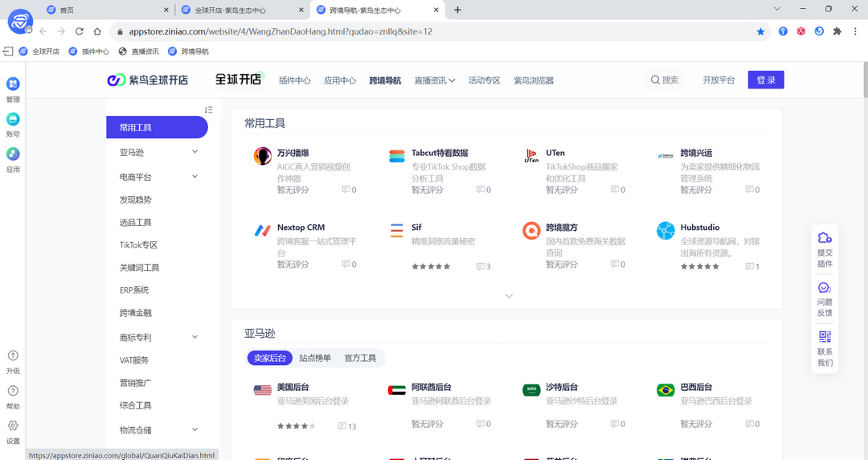
Task: Expand the 电商平台 sidebar category
Action: pyautogui.click(x=194, y=177)
